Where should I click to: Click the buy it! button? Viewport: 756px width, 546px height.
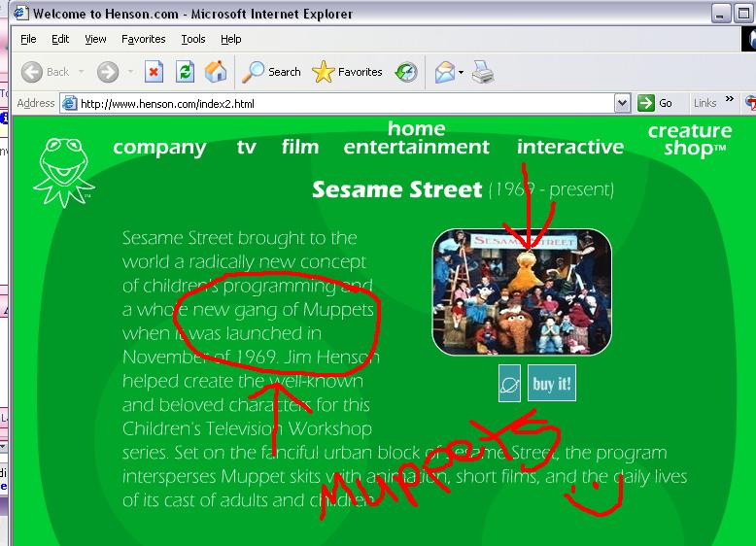point(552,384)
